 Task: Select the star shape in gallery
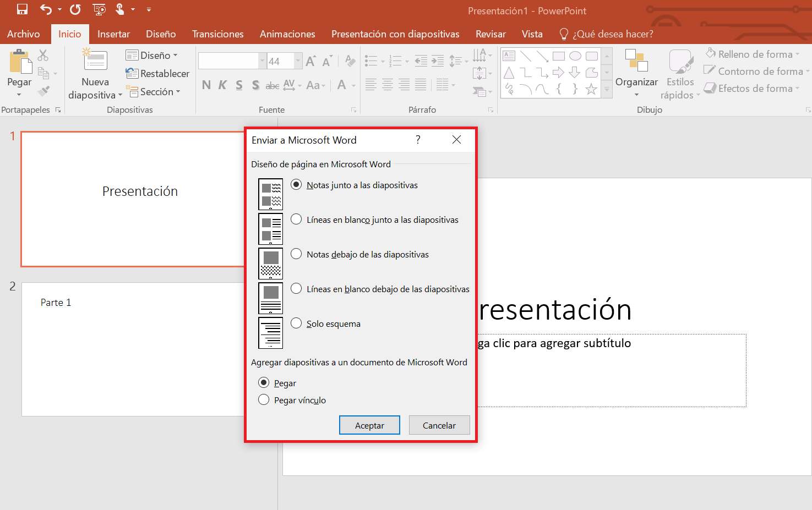[x=591, y=89]
